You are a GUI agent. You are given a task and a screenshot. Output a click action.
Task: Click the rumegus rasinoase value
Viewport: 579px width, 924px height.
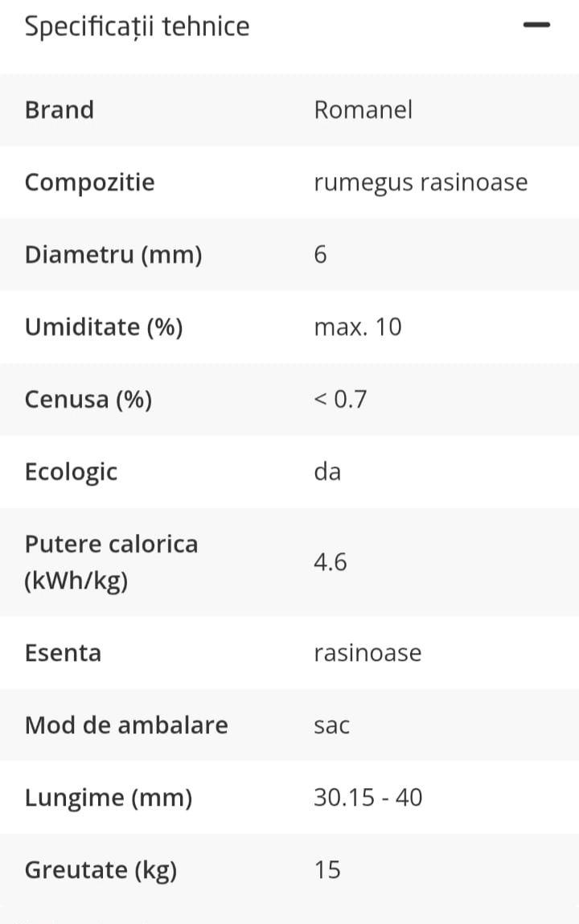(421, 183)
